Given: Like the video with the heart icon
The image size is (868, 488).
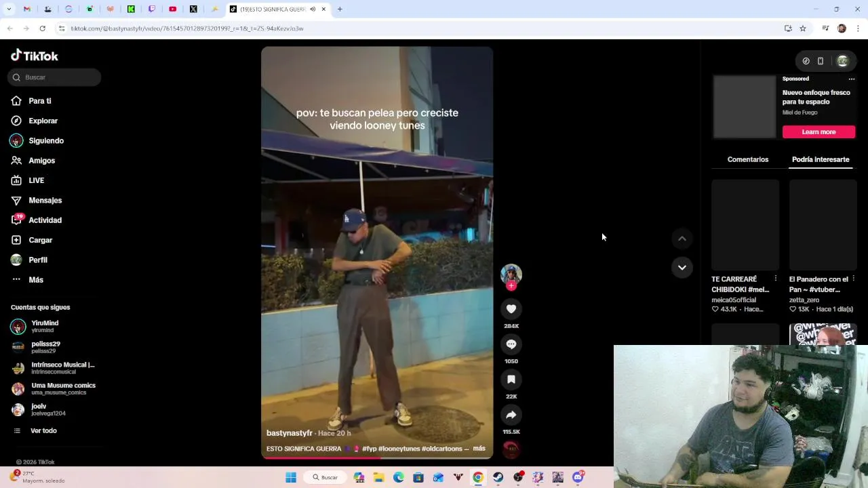Looking at the screenshot, I should (x=511, y=309).
